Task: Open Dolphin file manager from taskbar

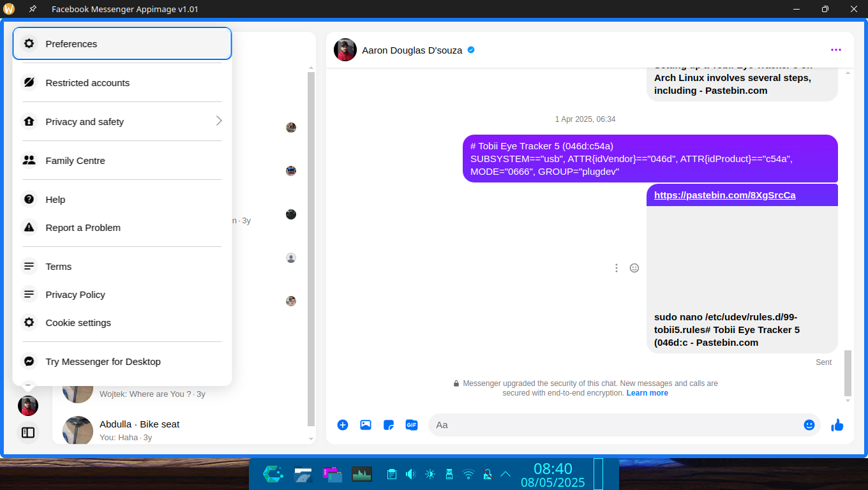Action: (303, 474)
